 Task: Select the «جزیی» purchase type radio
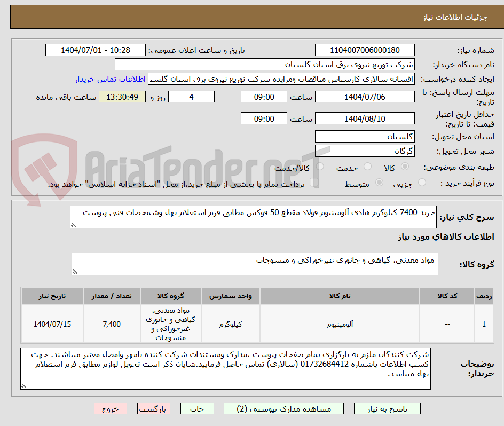[x=421, y=182]
